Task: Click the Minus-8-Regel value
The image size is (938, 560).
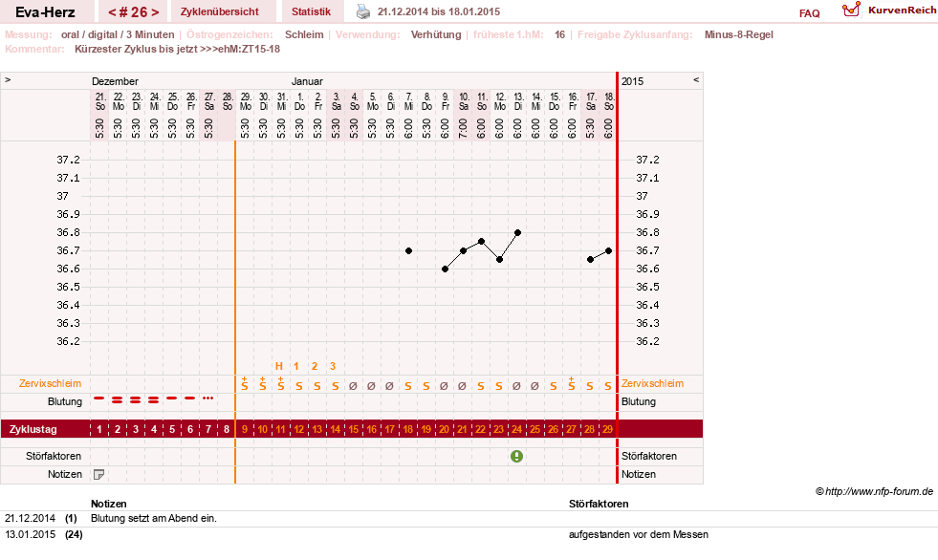Action: click(x=739, y=34)
